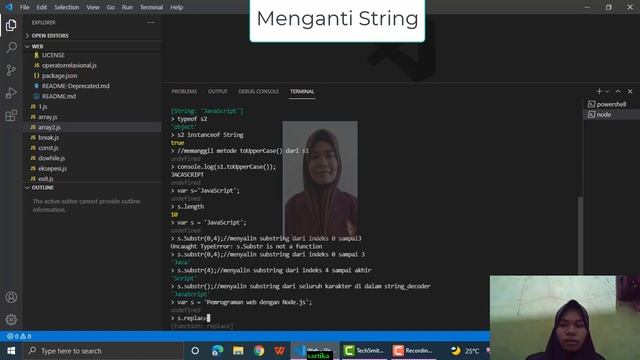The image size is (640, 360).
Task: Open the Search view in activity bar
Action: [x=11, y=48]
